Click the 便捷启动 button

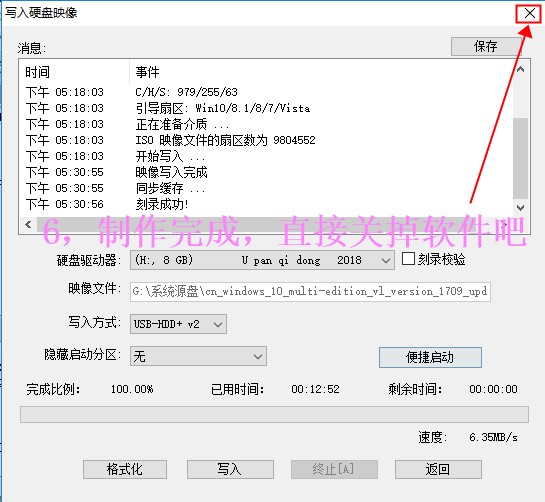[430, 357]
